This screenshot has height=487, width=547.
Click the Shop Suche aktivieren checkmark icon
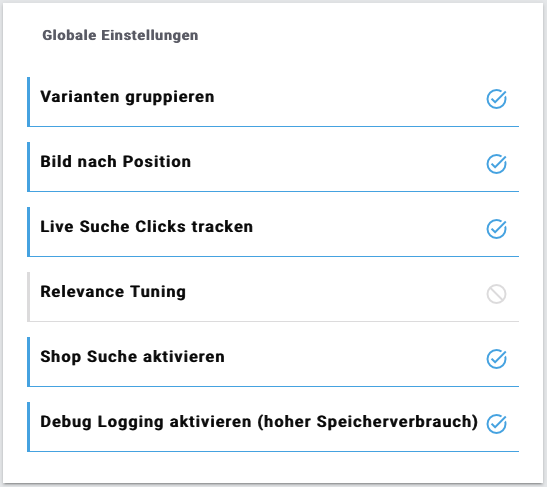point(496,359)
